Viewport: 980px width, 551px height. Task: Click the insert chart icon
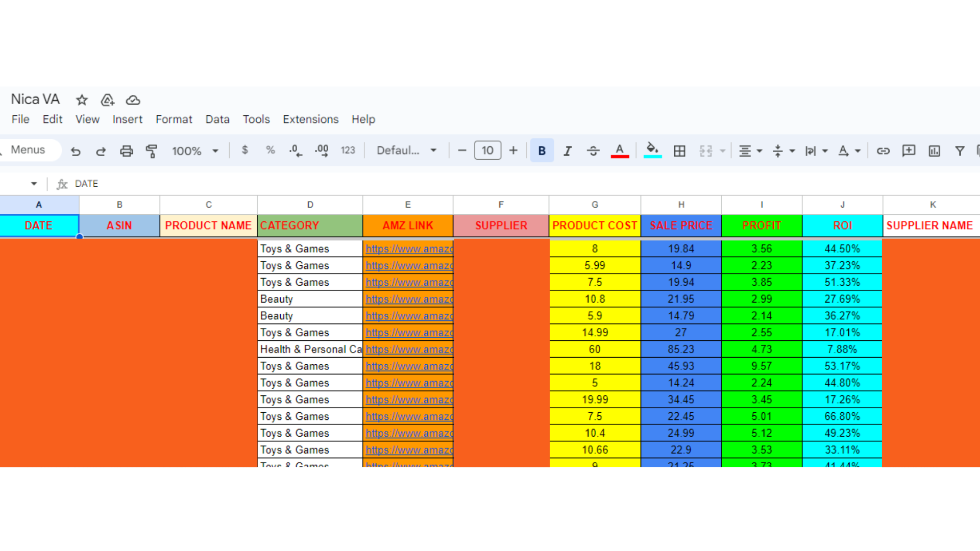click(934, 151)
